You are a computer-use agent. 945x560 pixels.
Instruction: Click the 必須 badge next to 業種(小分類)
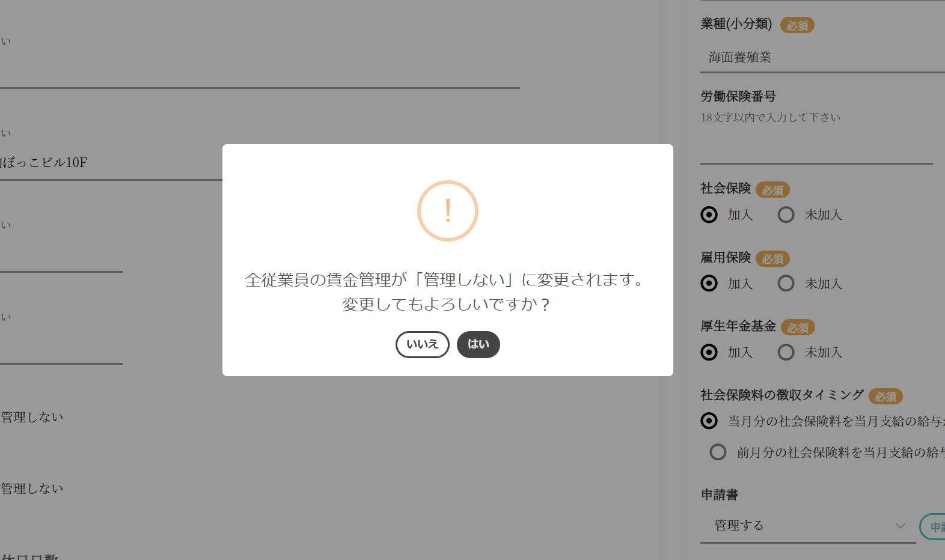(x=797, y=26)
